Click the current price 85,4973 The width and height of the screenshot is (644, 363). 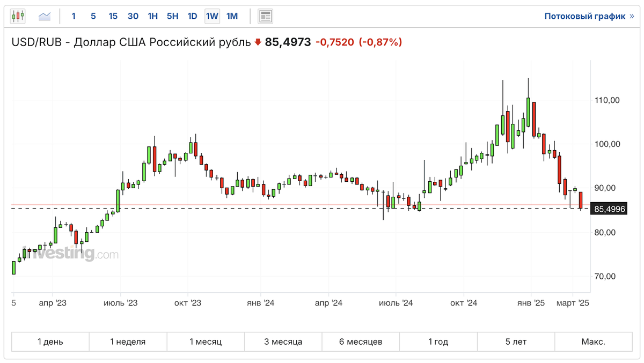[288, 42]
